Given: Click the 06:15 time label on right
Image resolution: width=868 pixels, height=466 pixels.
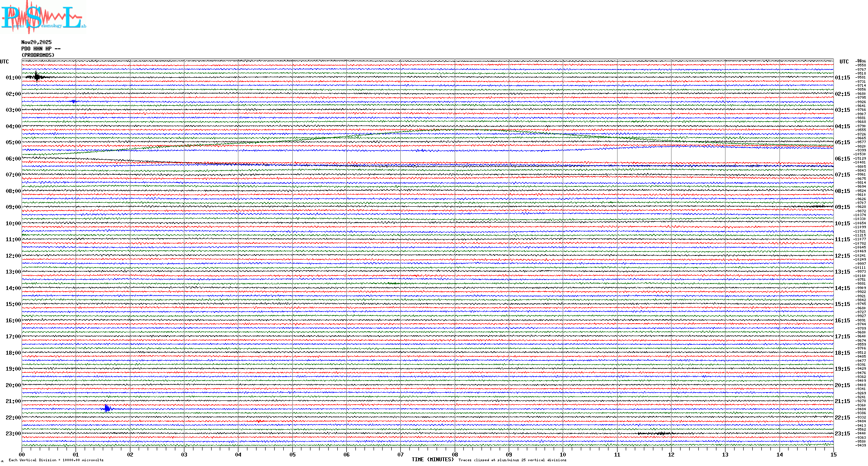Looking at the screenshot, I should pos(842,159).
